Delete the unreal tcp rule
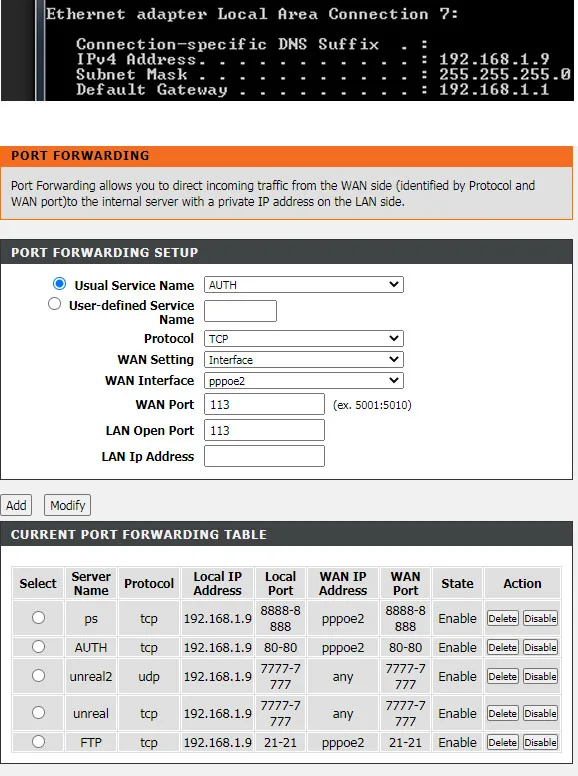Viewport: 578px width, 776px height. pyautogui.click(x=502, y=713)
